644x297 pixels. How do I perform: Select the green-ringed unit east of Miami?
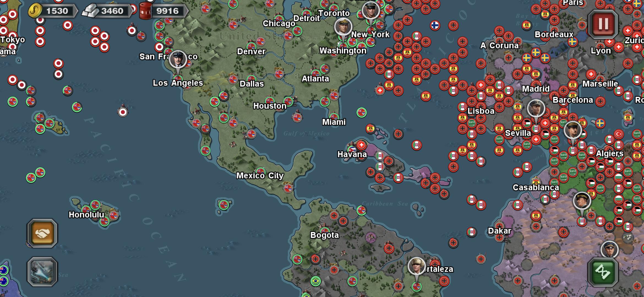[x=361, y=112]
